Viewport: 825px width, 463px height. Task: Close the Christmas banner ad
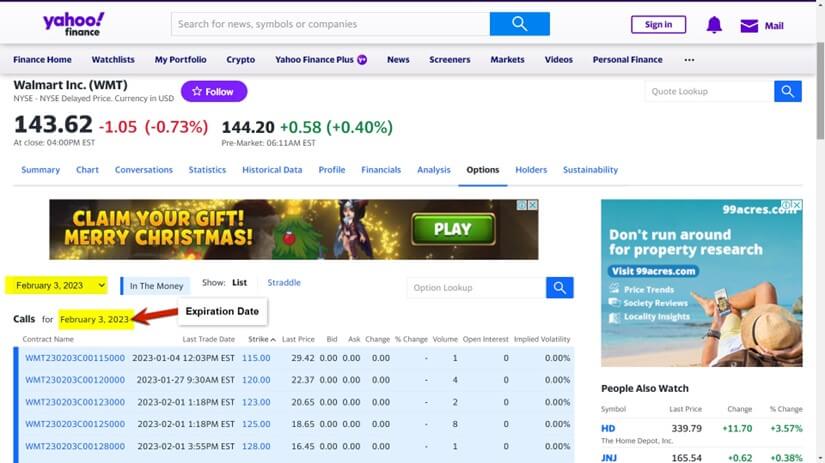tap(533, 205)
